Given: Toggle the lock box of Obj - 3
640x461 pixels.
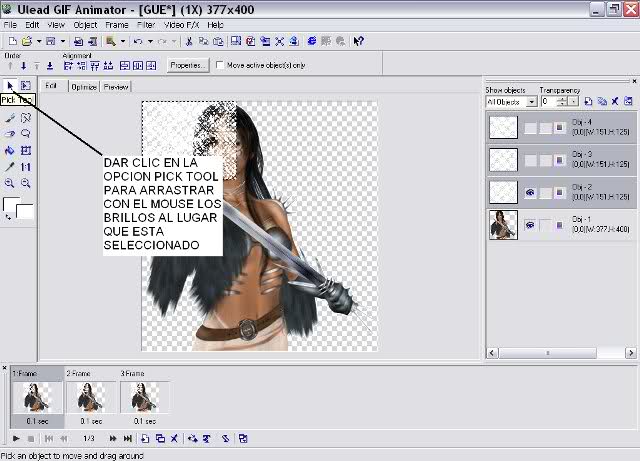Looking at the screenshot, I should pyautogui.click(x=545, y=160).
